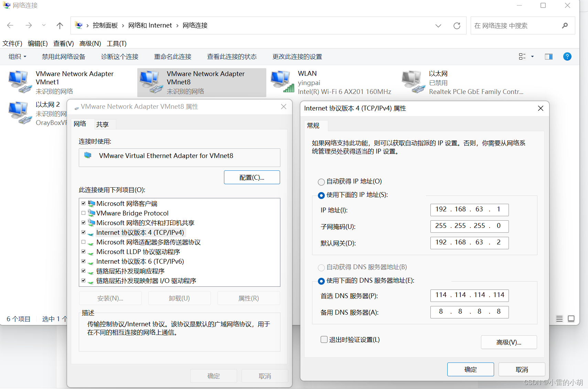Open the 工具(T) menu
Viewport: 588px width, 389px height.
(x=117, y=43)
